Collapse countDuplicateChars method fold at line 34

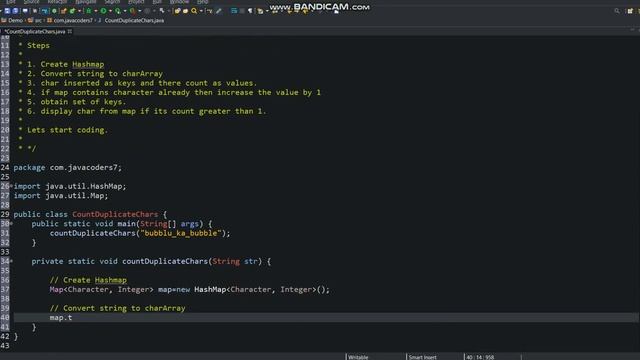coord(11,261)
